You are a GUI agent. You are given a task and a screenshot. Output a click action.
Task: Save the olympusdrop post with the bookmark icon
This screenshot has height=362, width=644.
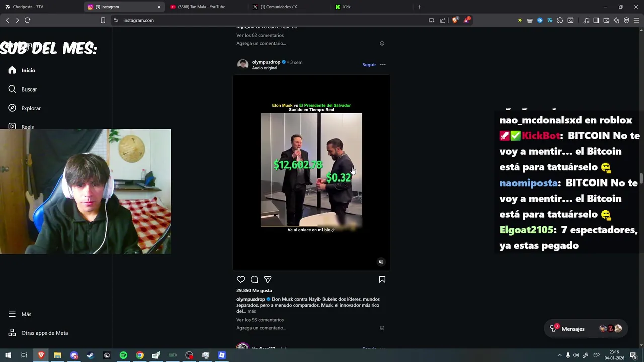click(x=382, y=279)
